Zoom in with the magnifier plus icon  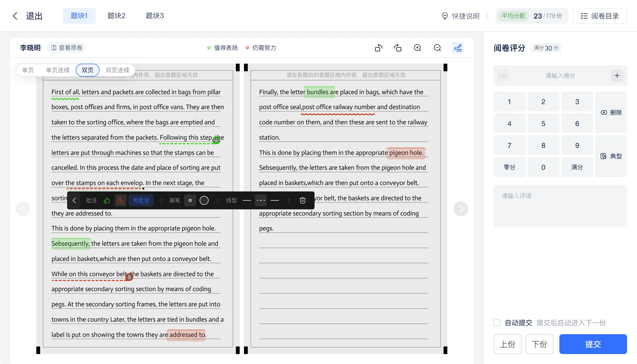tap(418, 48)
